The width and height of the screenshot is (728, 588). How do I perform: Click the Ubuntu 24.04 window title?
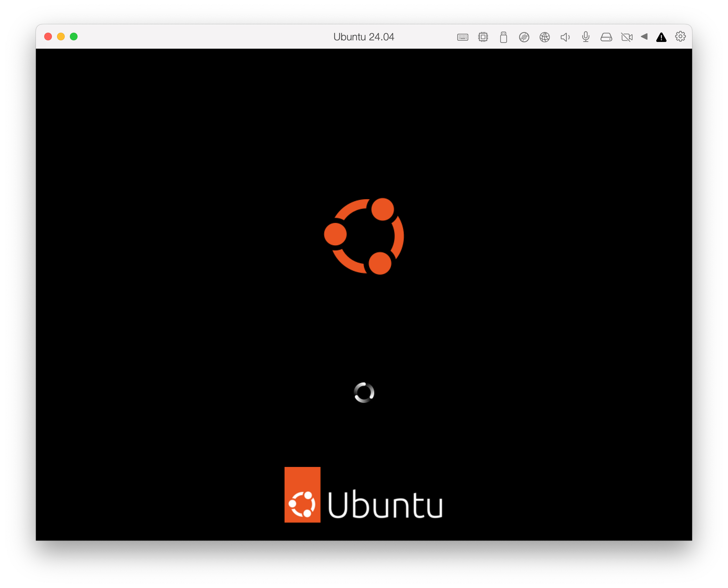click(x=364, y=37)
